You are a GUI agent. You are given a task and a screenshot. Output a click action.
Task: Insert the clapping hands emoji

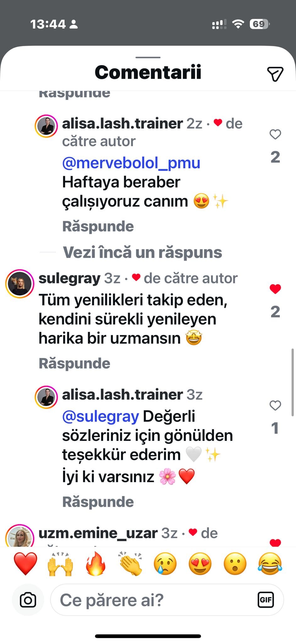tap(130, 564)
